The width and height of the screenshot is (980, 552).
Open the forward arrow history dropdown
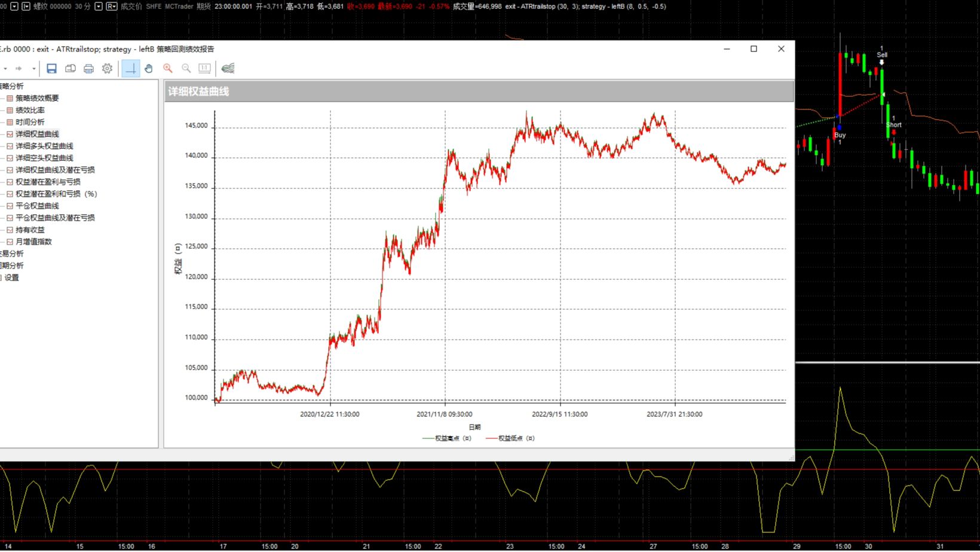click(x=33, y=69)
